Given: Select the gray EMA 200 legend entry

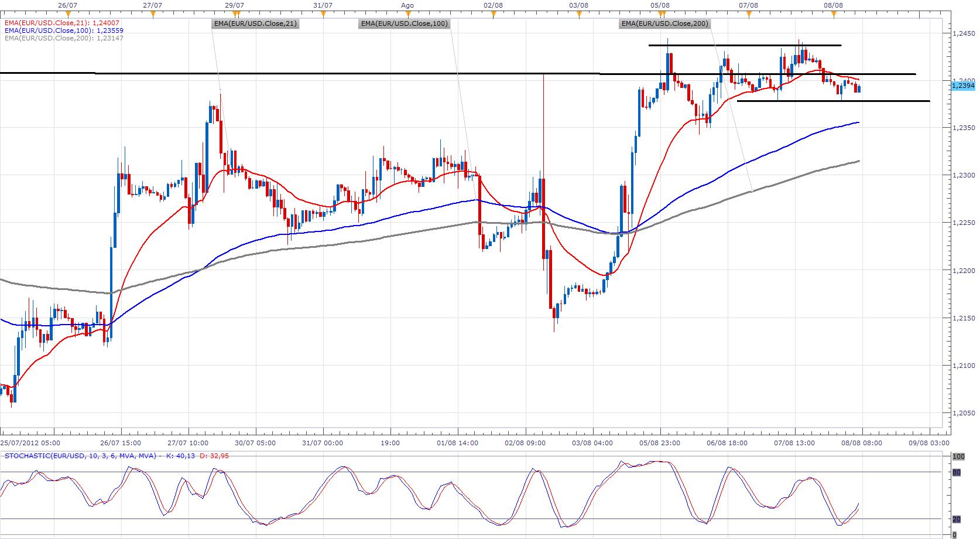Looking at the screenshot, I should [x=63, y=38].
